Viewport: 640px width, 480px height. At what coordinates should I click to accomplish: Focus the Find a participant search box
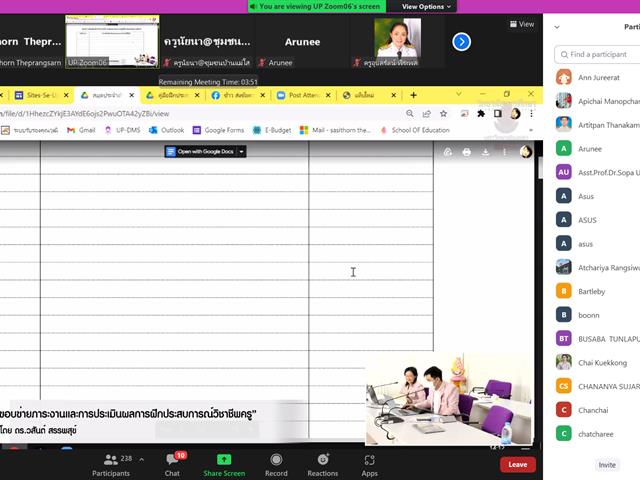click(598, 54)
